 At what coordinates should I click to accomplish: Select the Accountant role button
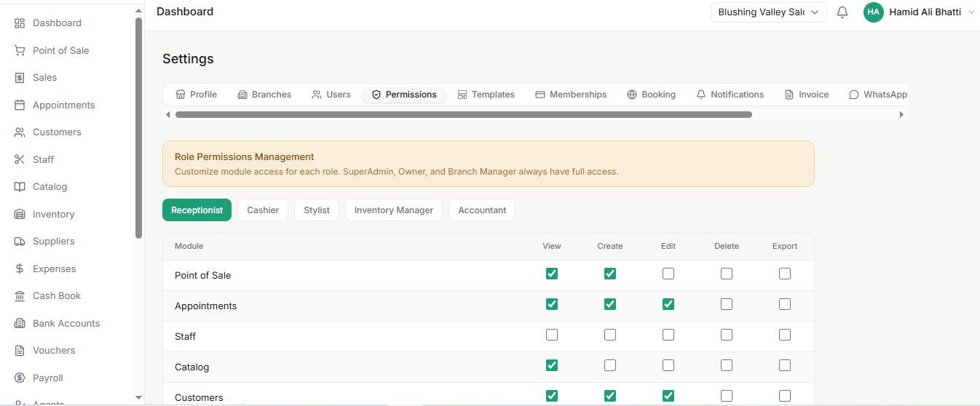point(482,210)
